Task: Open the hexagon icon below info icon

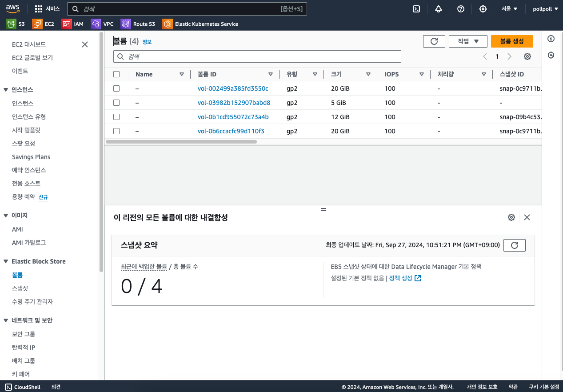Action: [551, 55]
